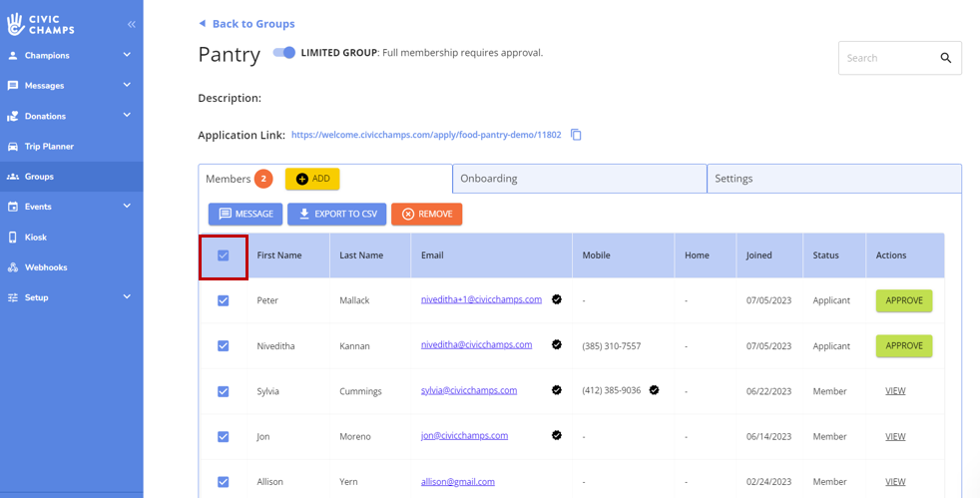
Task: Copy the application link to clipboard
Action: pos(576,135)
